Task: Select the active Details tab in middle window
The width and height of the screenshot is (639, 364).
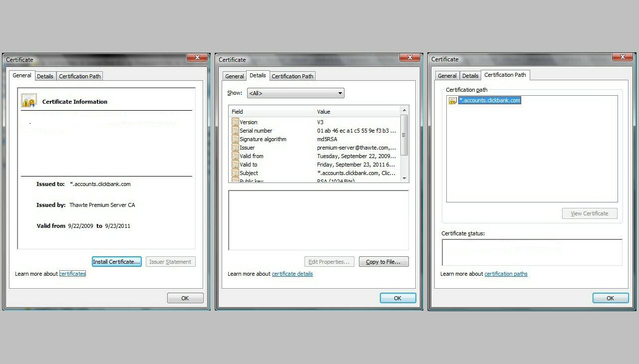Action: (258, 75)
